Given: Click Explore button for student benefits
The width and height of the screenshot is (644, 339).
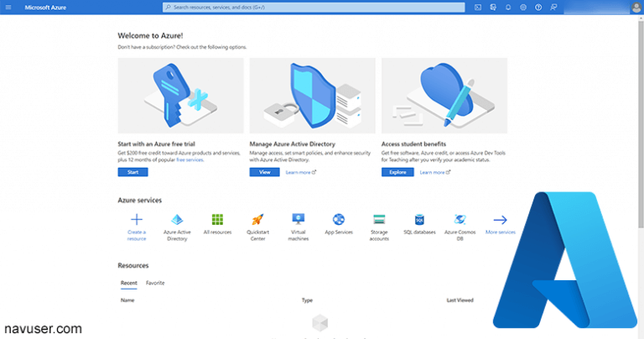Looking at the screenshot, I should click(397, 172).
